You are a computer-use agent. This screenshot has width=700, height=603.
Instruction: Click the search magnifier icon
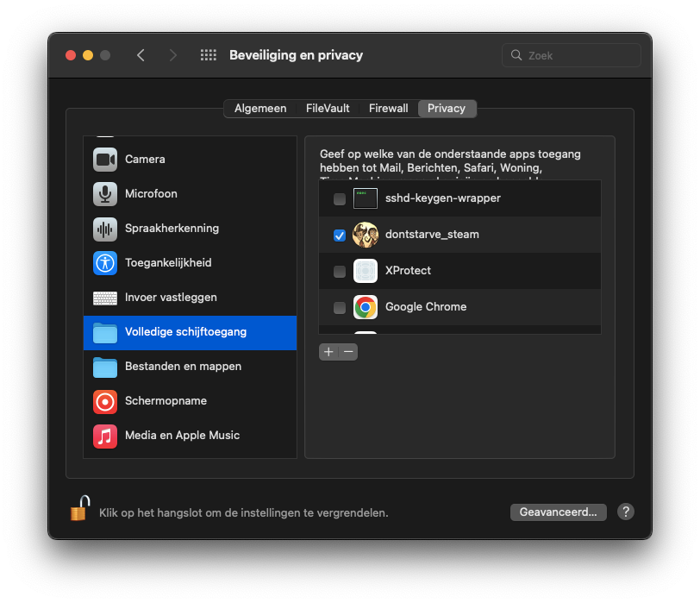[516, 55]
